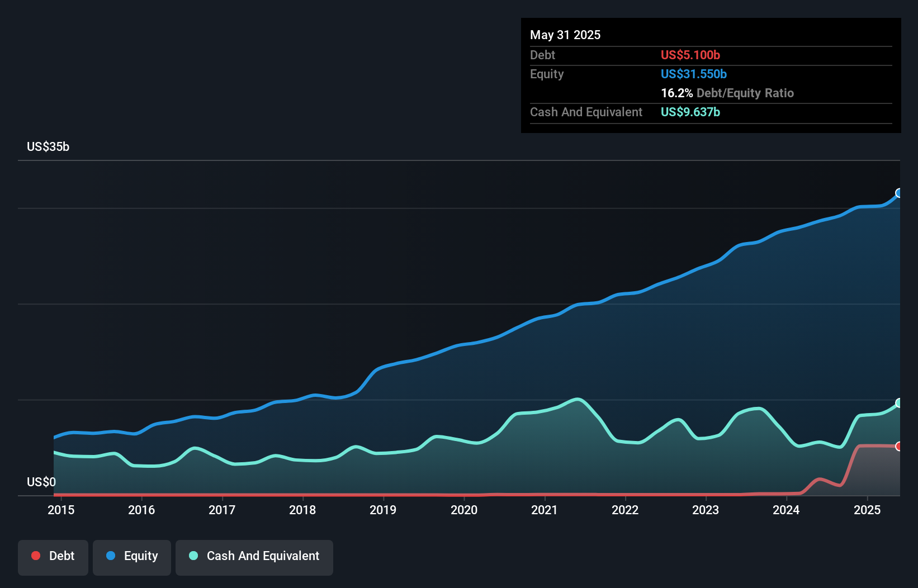
Task: Select the red Debt endpoint marker on chart
Action: [x=899, y=446]
